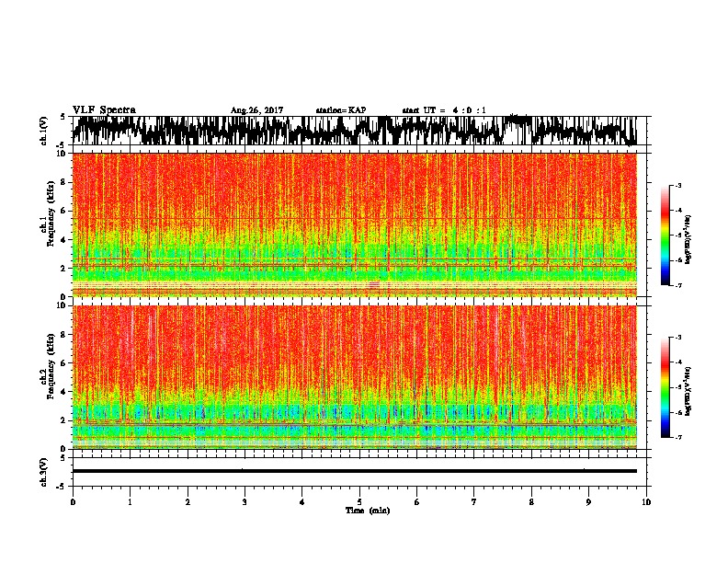Click the ch.1 color bar's log(PSD) unit label
Screen dimensions: 728x563
pyautogui.click(x=688, y=240)
